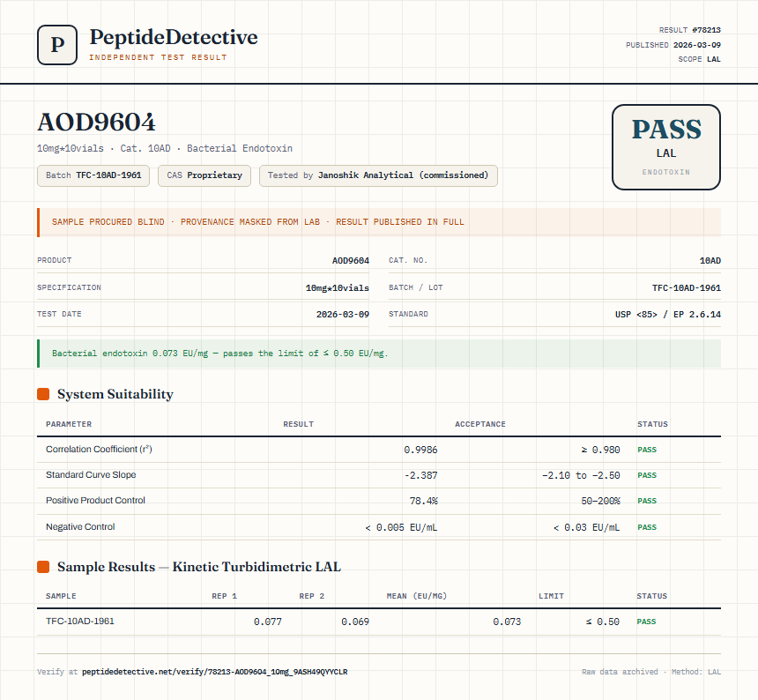
Task: Select the PRODUCT value AOD9604 in details
Action: pos(351,261)
